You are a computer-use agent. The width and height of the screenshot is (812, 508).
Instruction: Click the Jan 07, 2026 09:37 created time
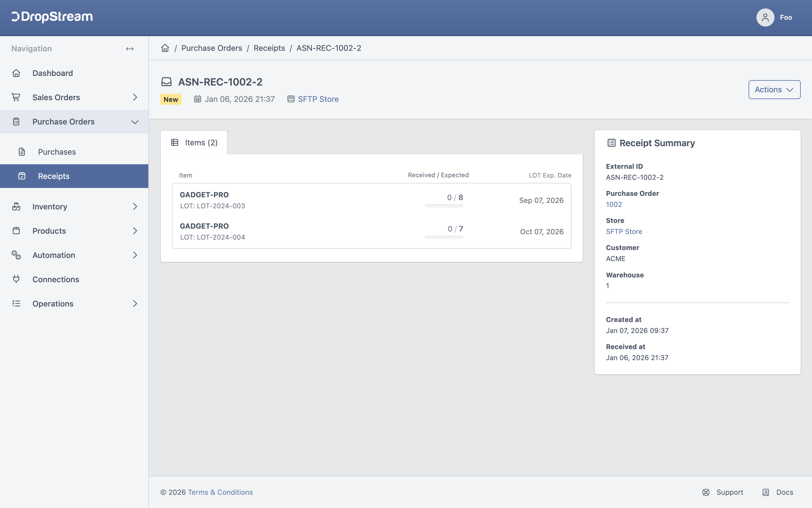click(x=637, y=330)
